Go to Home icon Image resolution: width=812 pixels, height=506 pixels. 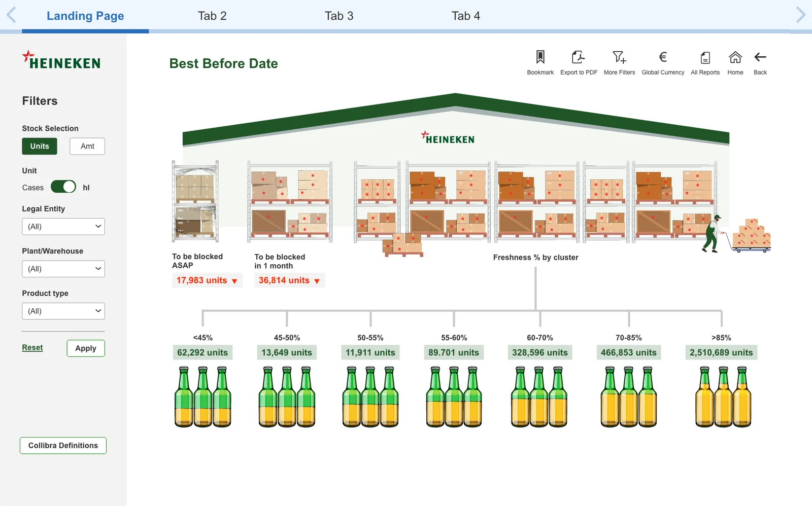pos(735,57)
